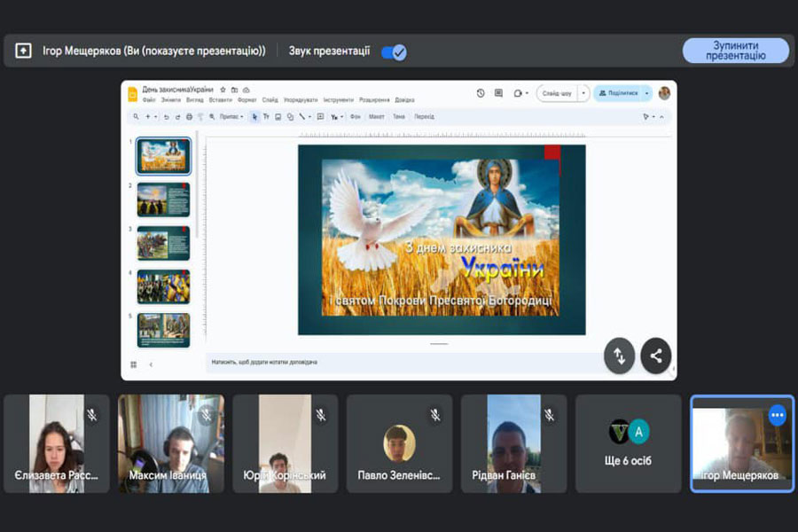Viewport: 798px width, 532px height.
Task: Click the print icon in Slides toolbar
Action: (189, 117)
